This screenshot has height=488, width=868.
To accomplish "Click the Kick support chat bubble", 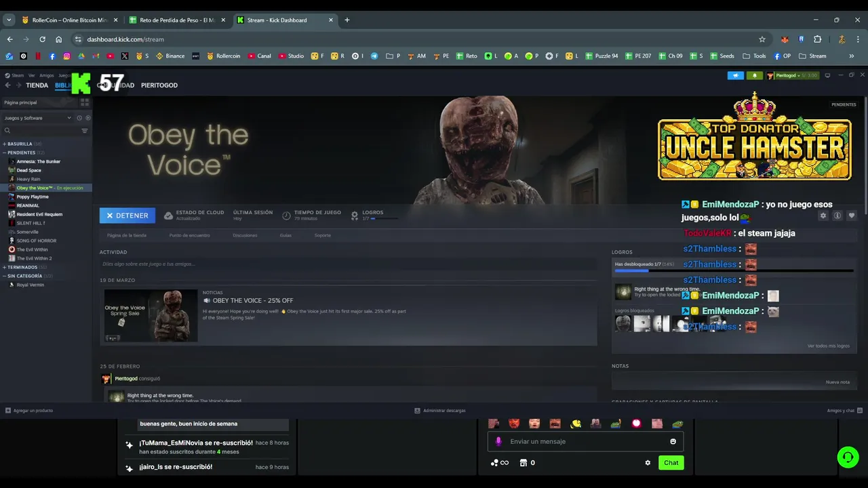I will point(848,457).
